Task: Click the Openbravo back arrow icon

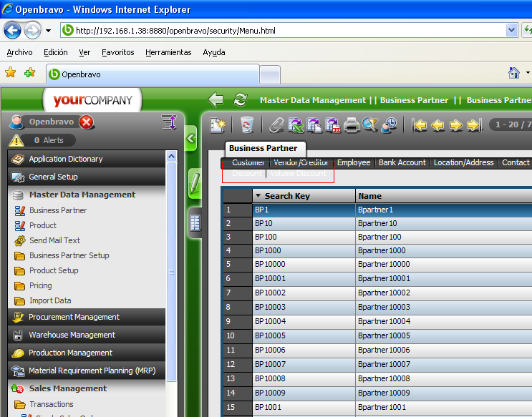Action: point(216,99)
